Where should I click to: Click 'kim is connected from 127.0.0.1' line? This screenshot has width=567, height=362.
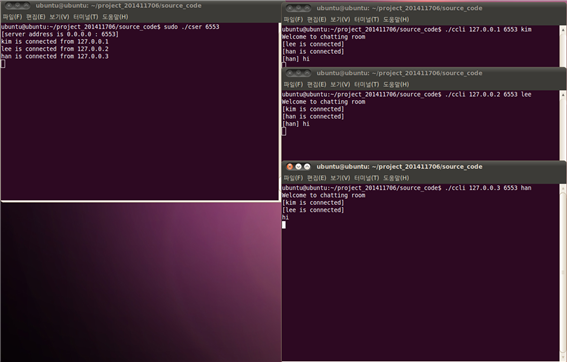tap(55, 42)
